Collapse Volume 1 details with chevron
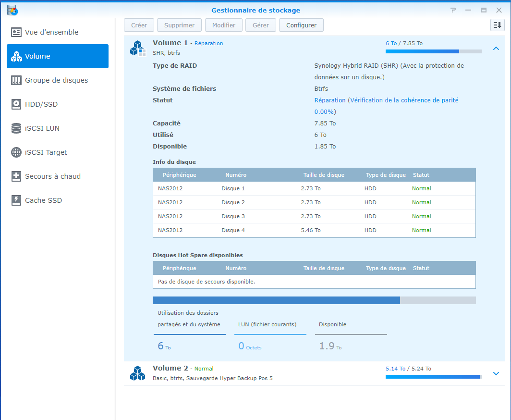Screen dimensions: 511x420 [x=496, y=48]
